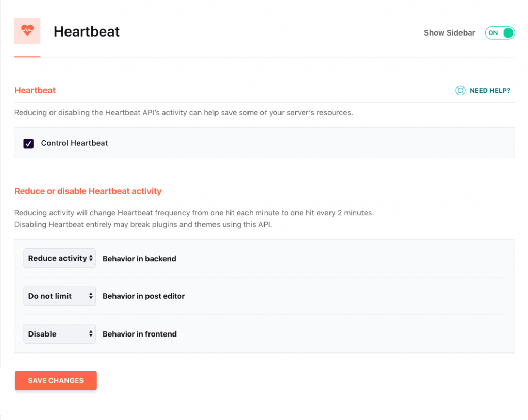528x420 pixels.
Task: Open the Behavior in post editor dropdown
Action: (60, 296)
